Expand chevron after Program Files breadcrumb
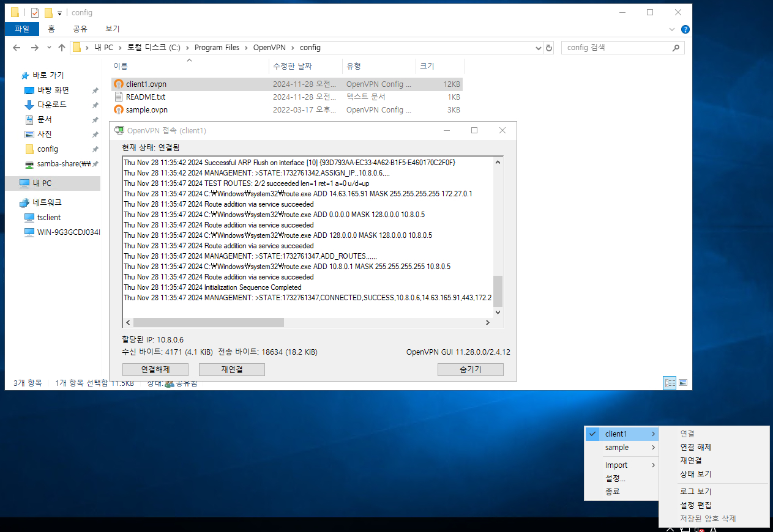This screenshot has height=532, width=773. [x=247, y=48]
